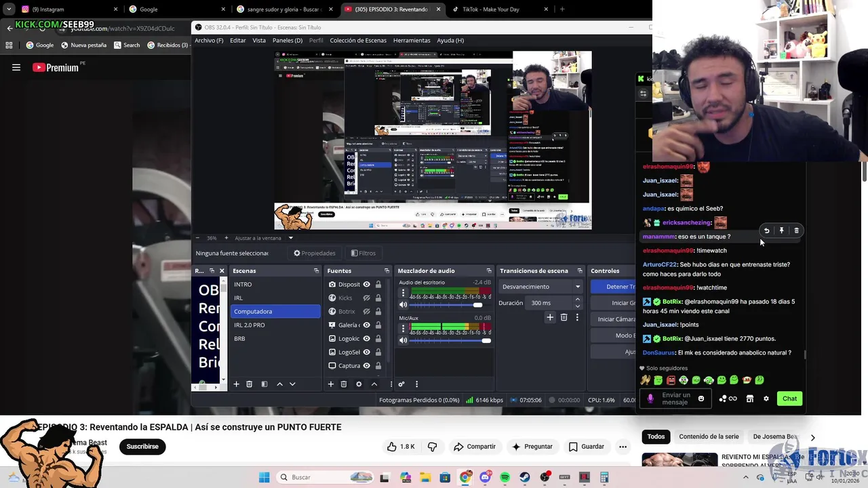This screenshot has width=868, height=488.
Task: Open audio mixer bottom three-dot menu
Action: 416,384
